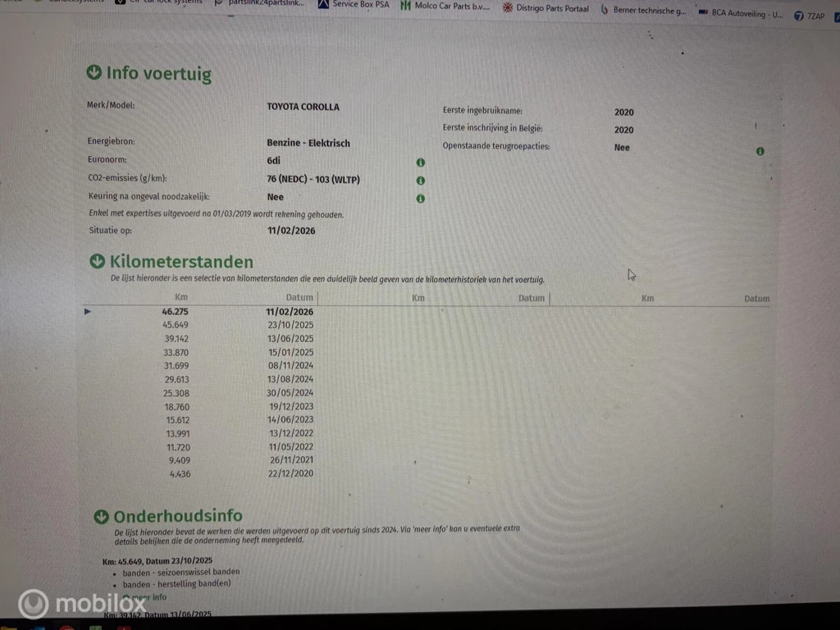Click the mobilox logo watermark
The height and width of the screenshot is (630, 840).
[x=76, y=605]
